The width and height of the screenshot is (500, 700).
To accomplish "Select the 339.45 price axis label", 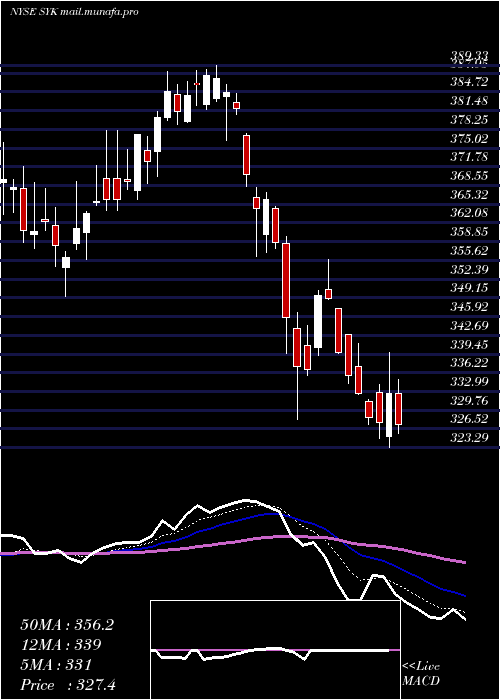I will pyautogui.click(x=469, y=345).
